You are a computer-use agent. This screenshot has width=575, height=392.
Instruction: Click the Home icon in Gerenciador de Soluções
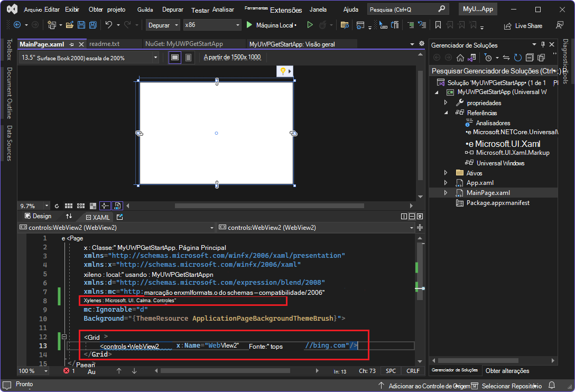(x=460, y=58)
